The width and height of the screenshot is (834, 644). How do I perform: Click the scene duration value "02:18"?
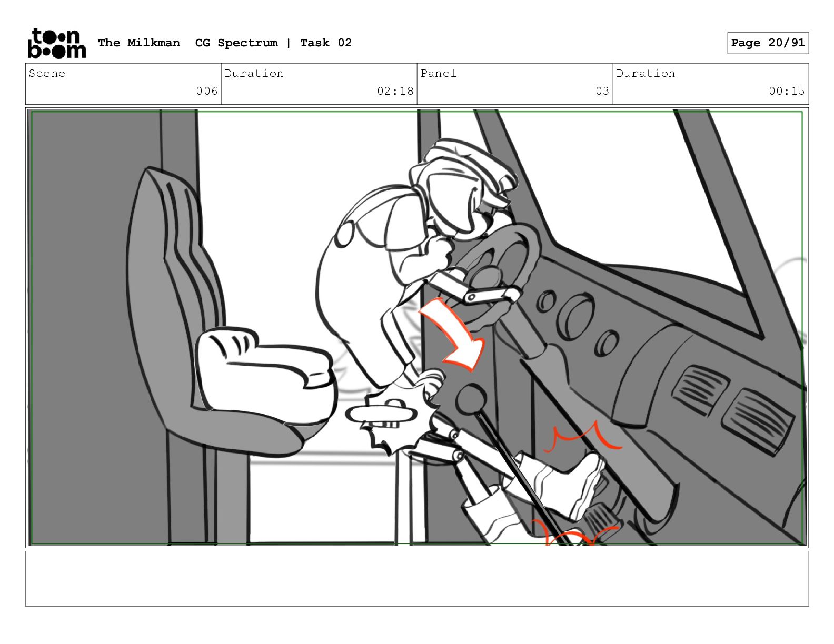(395, 91)
